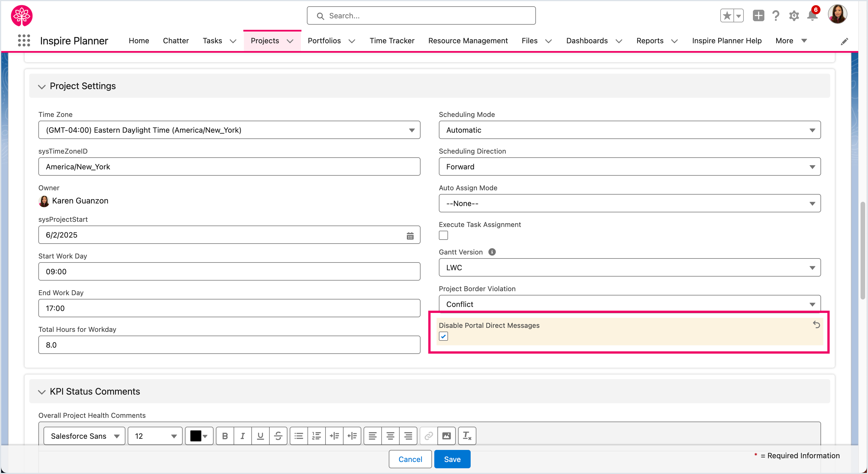Open the calendar picker for sysProjectStart
Screen dimensions: 868x474
click(410, 236)
